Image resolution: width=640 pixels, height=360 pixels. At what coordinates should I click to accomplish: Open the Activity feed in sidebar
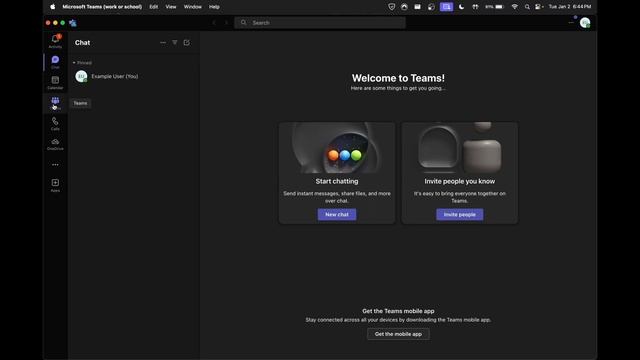(x=55, y=41)
